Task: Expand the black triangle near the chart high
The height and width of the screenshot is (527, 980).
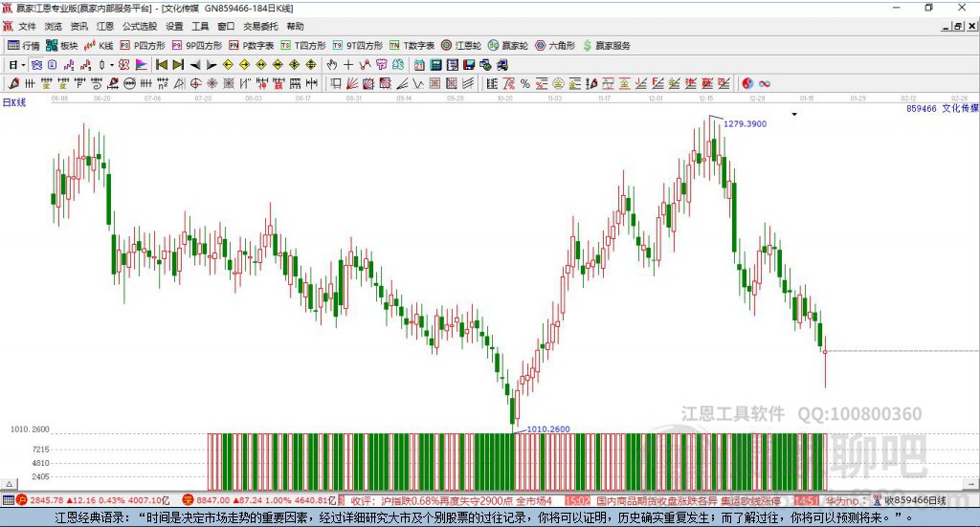Action: [793, 114]
